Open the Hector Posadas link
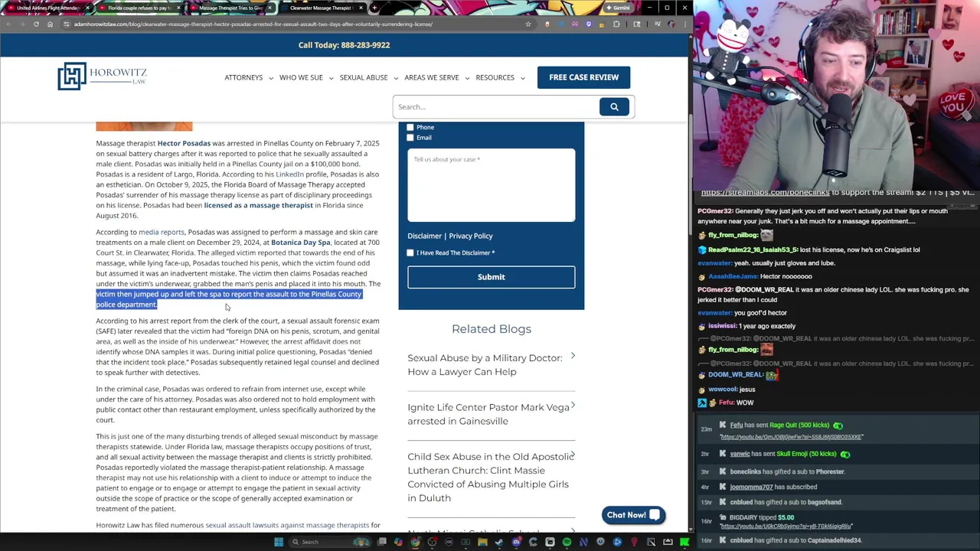Screen dimensions: 980x551 (x=184, y=143)
